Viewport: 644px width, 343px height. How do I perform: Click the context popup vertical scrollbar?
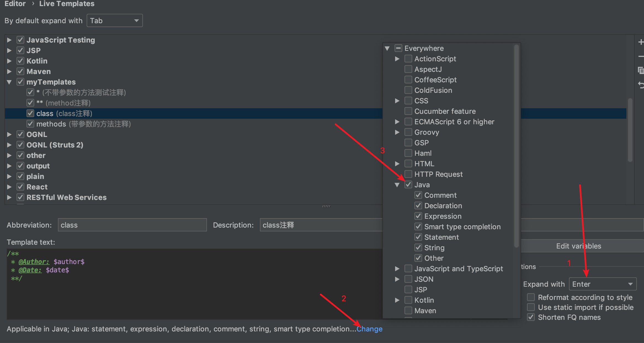516,146
